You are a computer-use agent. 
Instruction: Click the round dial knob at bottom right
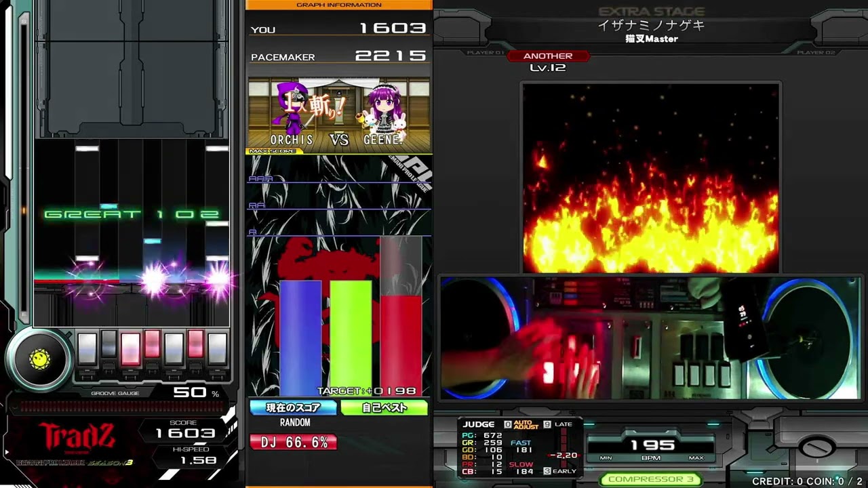816,448
